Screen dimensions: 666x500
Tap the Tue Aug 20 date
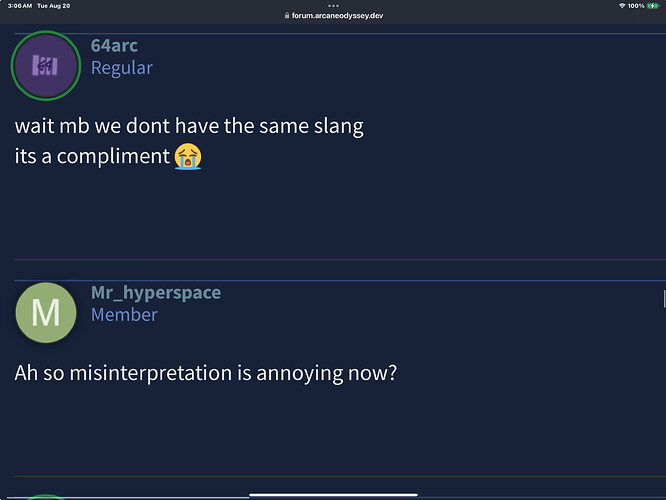[54, 6]
